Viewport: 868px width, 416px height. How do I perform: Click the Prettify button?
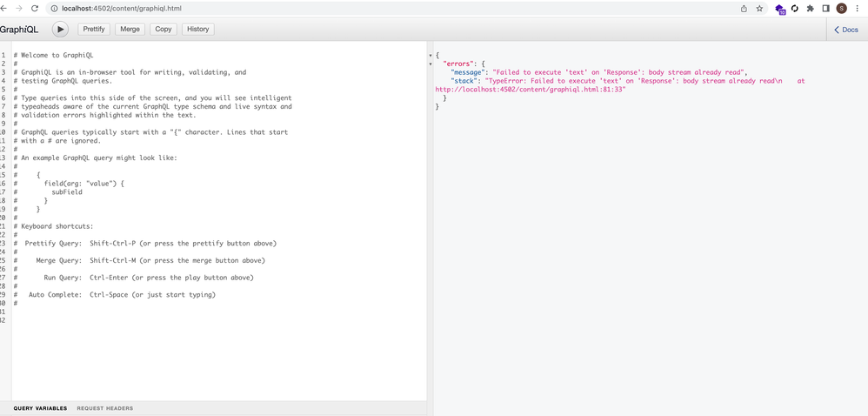pos(94,30)
